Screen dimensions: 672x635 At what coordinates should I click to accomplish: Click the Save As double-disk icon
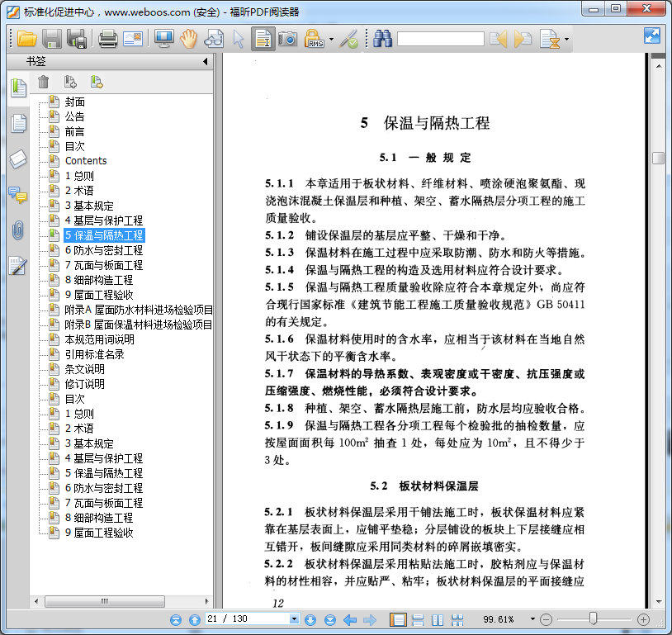tap(77, 39)
